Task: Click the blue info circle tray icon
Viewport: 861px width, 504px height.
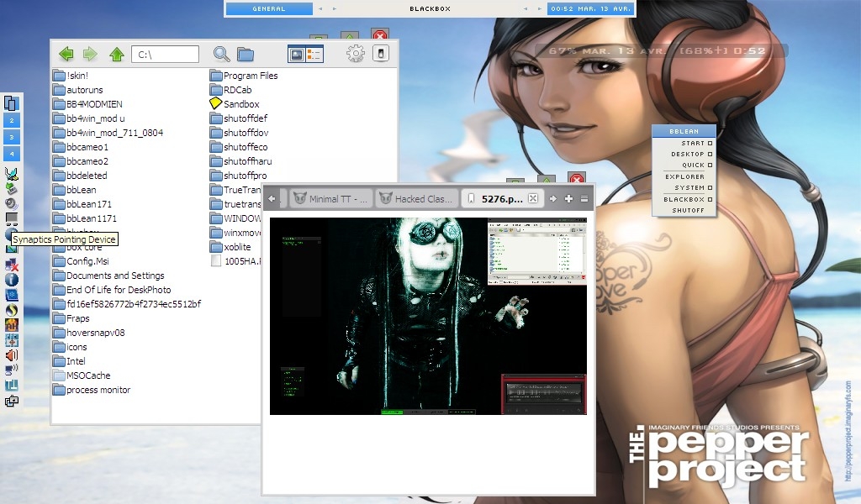Action: (x=12, y=280)
